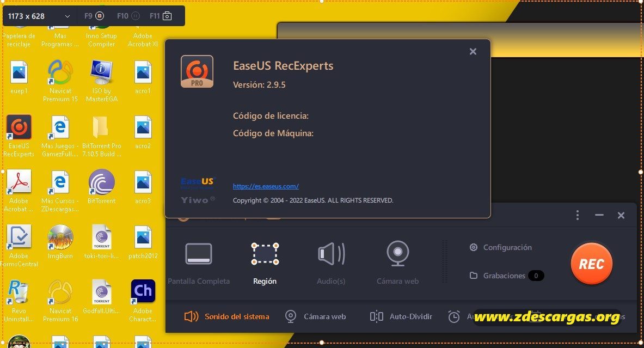Launch BitTorrent desktop icon
The width and height of the screenshot is (644, 348).
tap(101, 187)
